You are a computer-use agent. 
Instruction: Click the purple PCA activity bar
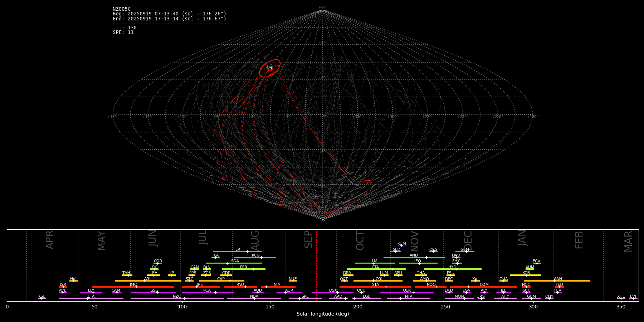click(x=208, y=293)
